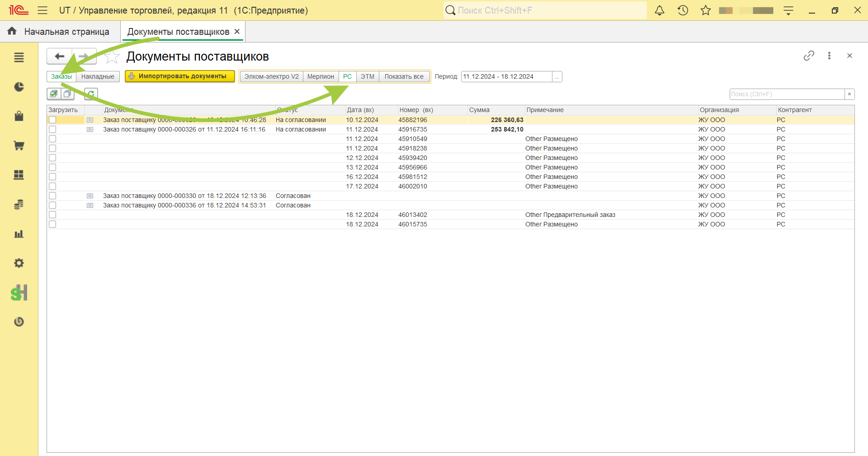
Task: Open favorites star in title bar
Action: point(706,10)
